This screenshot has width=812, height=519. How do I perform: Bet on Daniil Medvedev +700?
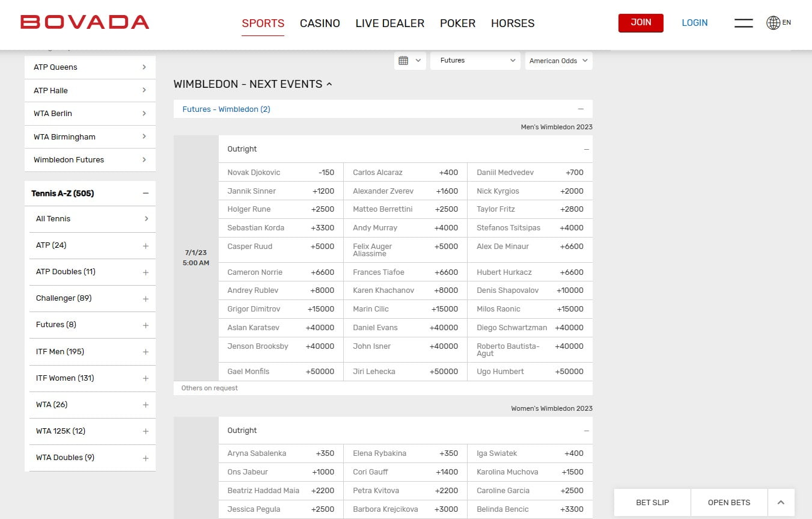point(530,173)
